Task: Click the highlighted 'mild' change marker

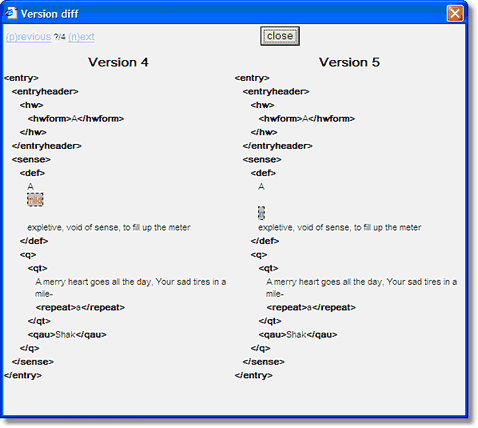Action: click(x=35, y=200)
